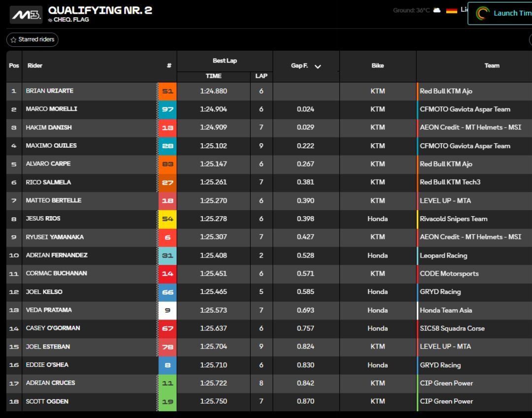Click best lap time 1:24.904
532x418 pixels.
click(213, 109)
